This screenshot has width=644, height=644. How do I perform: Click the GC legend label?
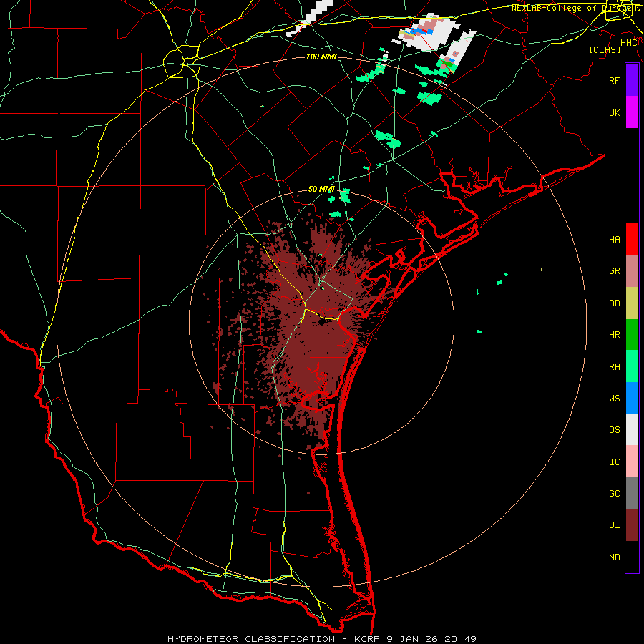pos(615,494)
